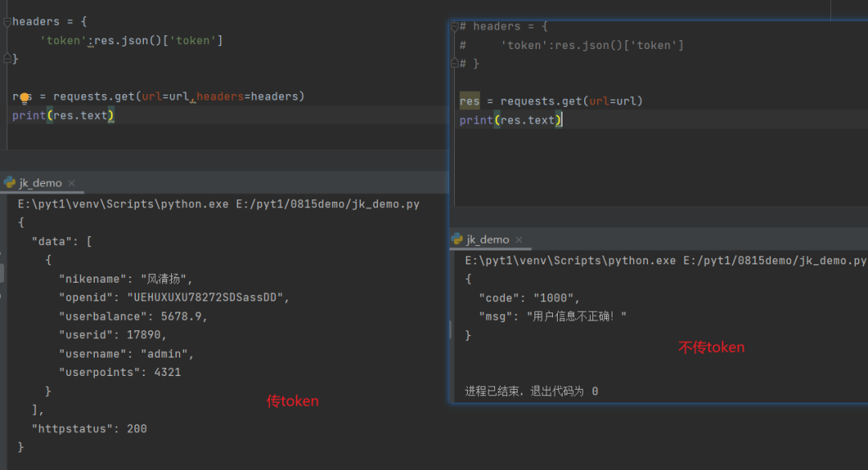868x470 pixels.
Task: Click the "code": "1000" output line
Action: (529, 298)
